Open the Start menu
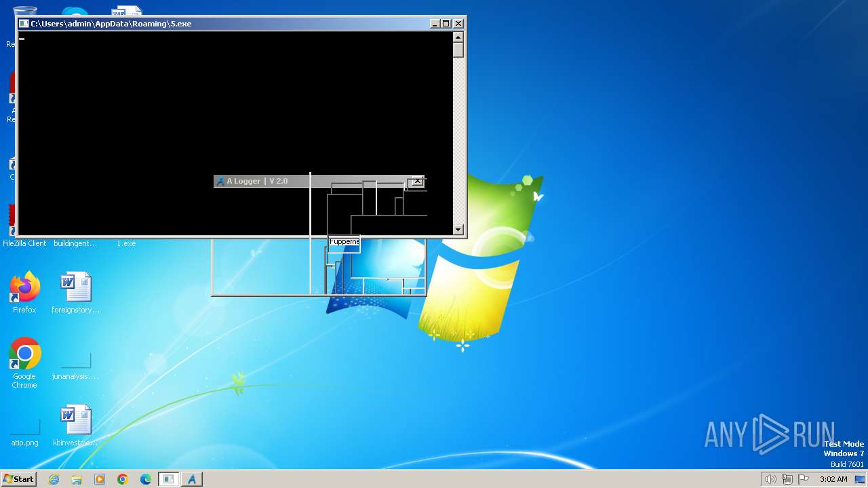 coord(18,479)
